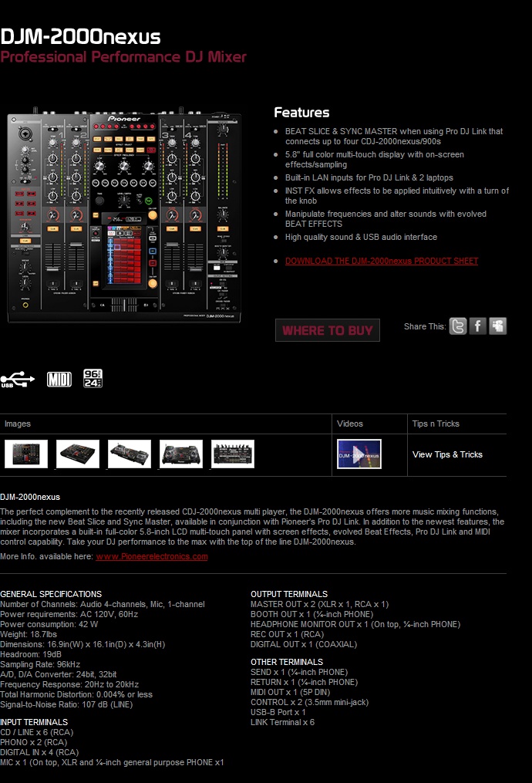Share this page on Twitter

pos(458,326)
